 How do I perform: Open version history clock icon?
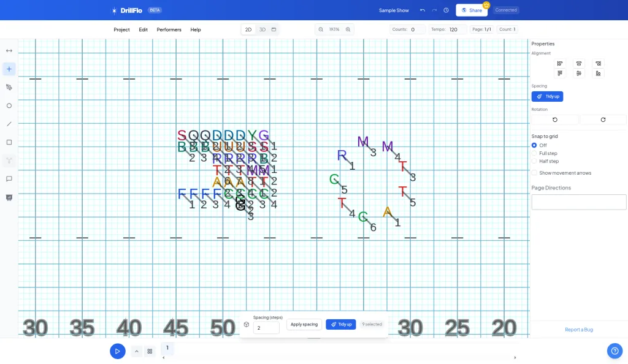point(446,10)
